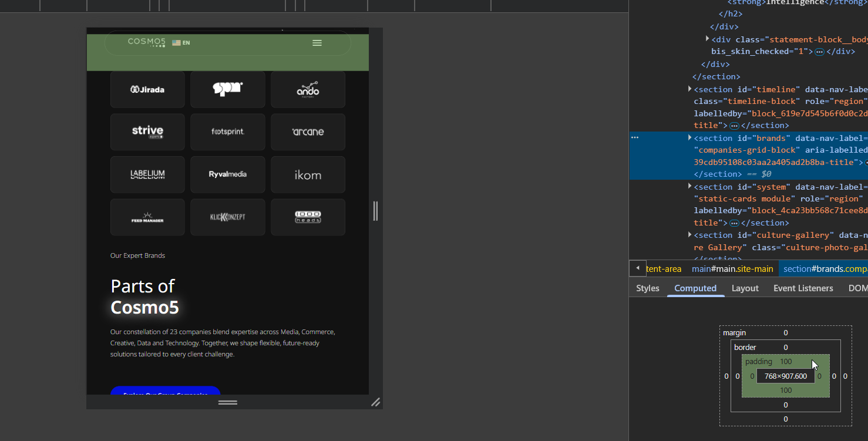
Task: Select the 1000 heads brand card
Action: [x=308, y=217]
